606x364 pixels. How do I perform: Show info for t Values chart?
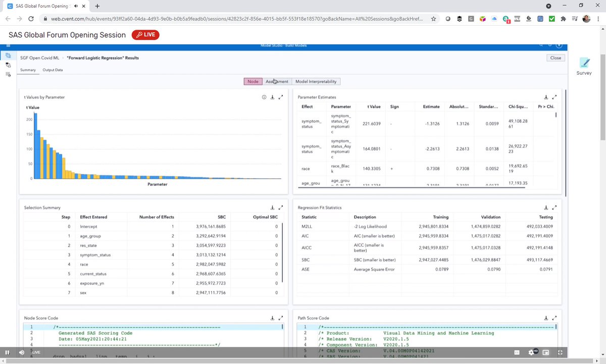tap(264, 97)
